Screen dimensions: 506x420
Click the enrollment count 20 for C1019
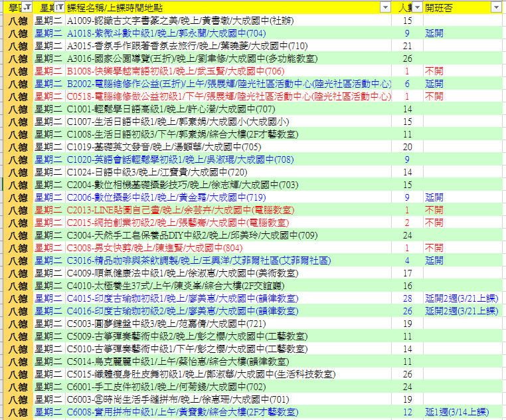(x=408, y=147)
